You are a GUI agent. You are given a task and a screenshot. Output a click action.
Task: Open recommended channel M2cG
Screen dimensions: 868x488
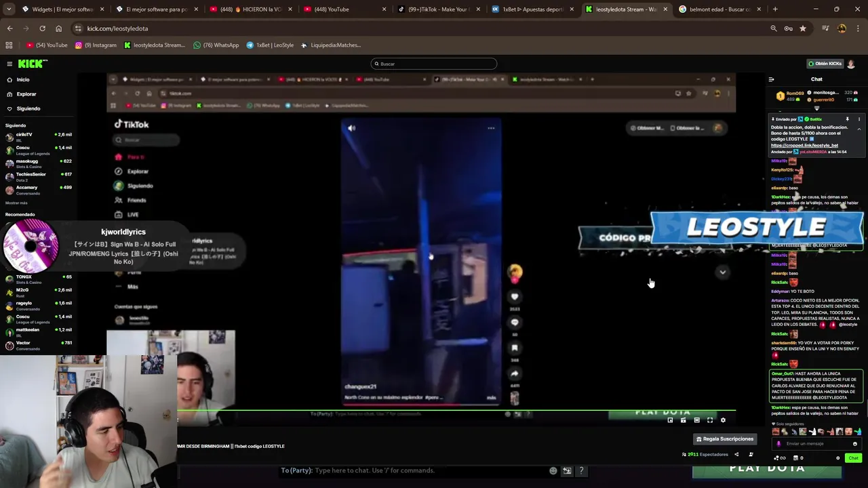(x=38, y=292)
